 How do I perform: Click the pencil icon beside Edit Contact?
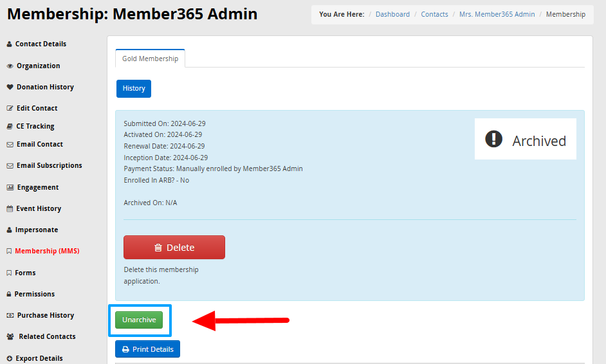click(x=10, y=109)
